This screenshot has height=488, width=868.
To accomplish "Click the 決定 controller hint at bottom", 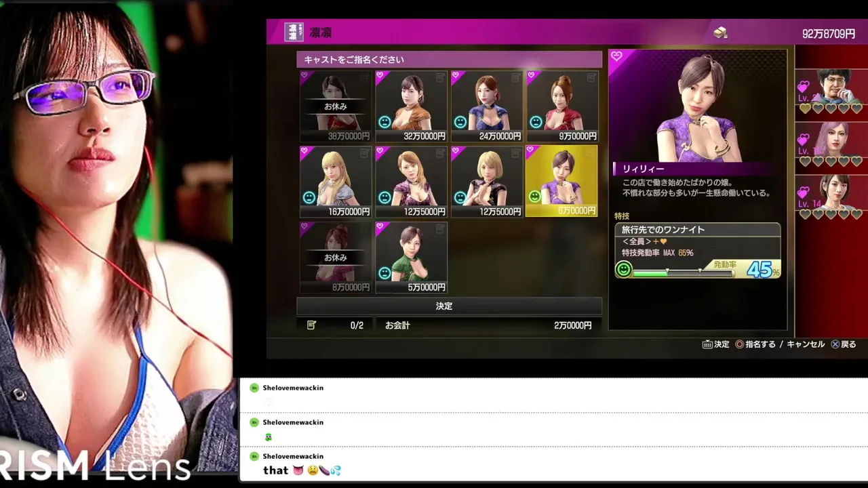I will click(715, 344).
